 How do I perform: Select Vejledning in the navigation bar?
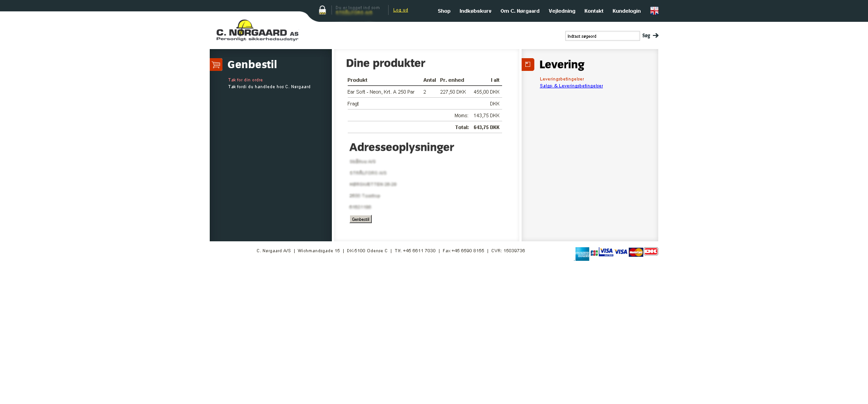tap(562, 11)
